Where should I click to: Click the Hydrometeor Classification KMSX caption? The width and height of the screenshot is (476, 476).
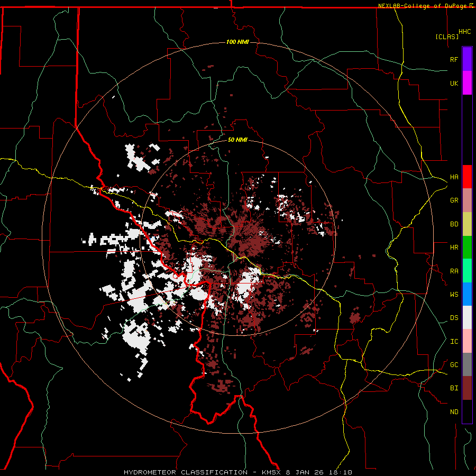click(x=237, y=472)
